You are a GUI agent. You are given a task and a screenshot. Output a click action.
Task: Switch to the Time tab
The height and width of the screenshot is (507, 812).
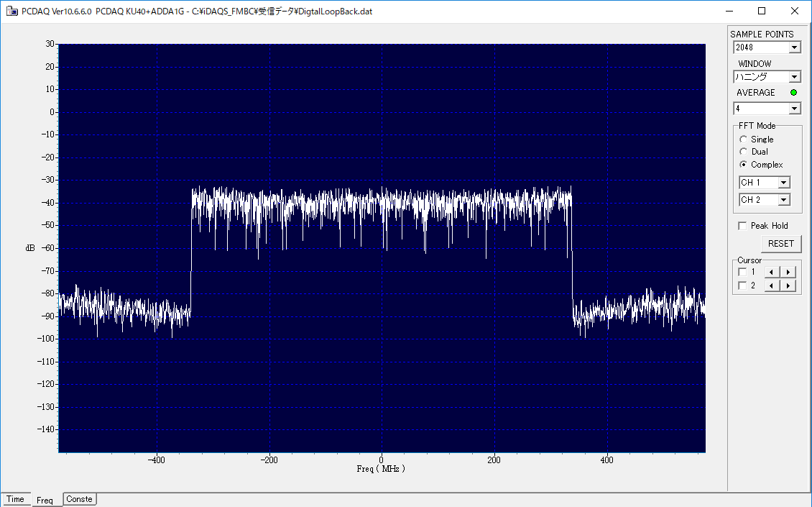(x=16, y=499)
